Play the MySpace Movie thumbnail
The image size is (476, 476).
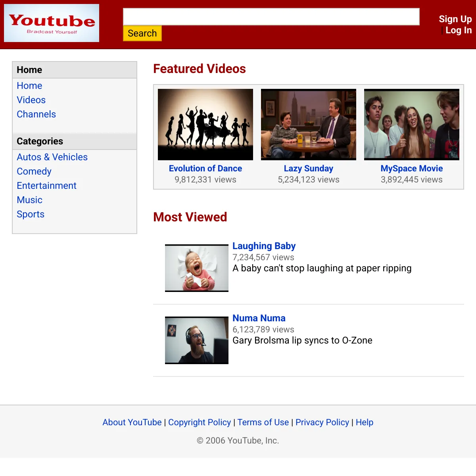click(412, 125)
